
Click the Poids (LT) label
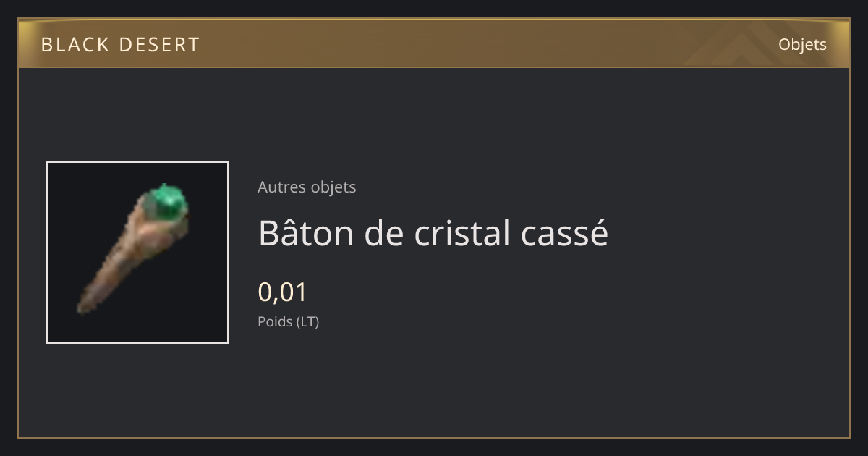[288, 321]
